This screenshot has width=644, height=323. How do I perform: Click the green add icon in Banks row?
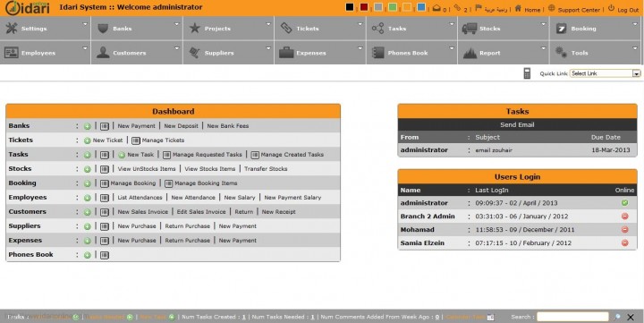tap(87, 126)
